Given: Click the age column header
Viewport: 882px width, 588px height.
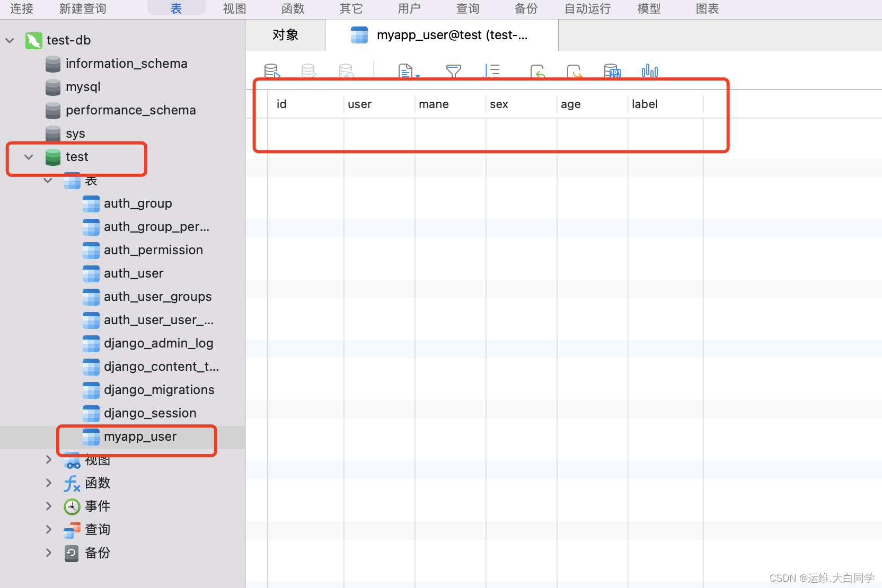Looking at the screenshot, I should pyautogui.click(x=593, y=104).
